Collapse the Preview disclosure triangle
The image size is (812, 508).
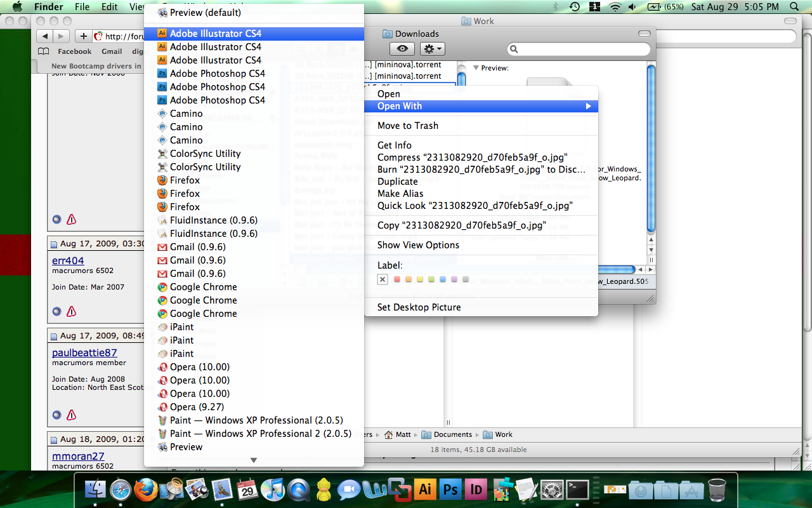point(475,68)
